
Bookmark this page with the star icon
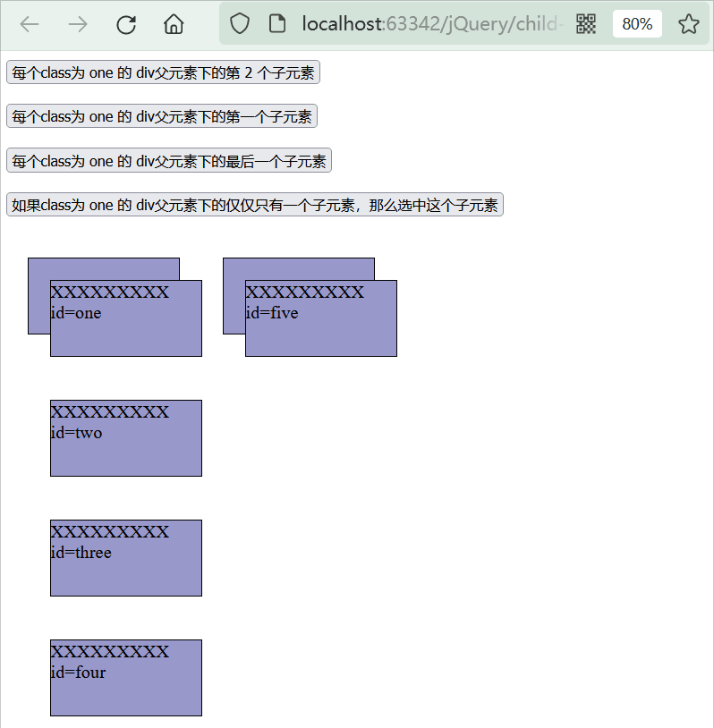(x=688, y=24)
